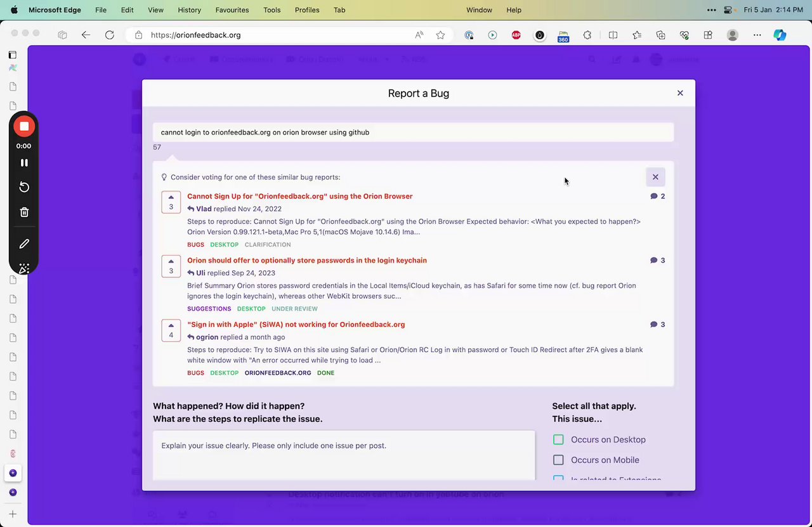This screenshot has width=812, height=527.
Task: Open the File menu
Action: (x=101, y=10)
